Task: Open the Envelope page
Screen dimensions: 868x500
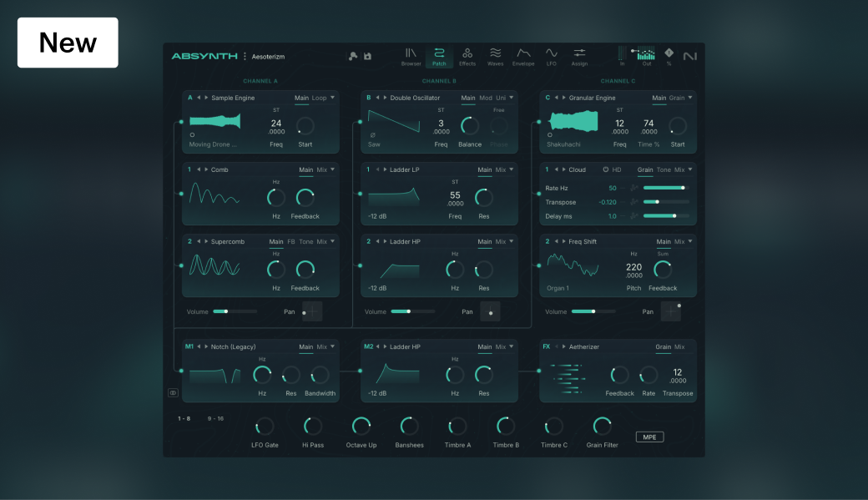Action: (523, 57)
